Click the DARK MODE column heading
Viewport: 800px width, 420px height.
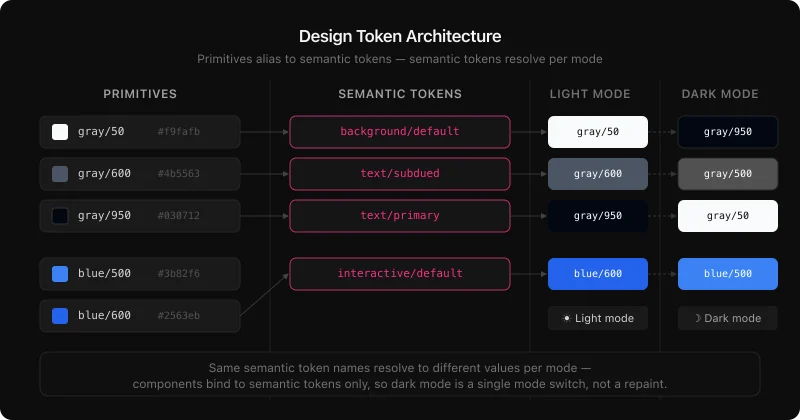pos(720,94)
